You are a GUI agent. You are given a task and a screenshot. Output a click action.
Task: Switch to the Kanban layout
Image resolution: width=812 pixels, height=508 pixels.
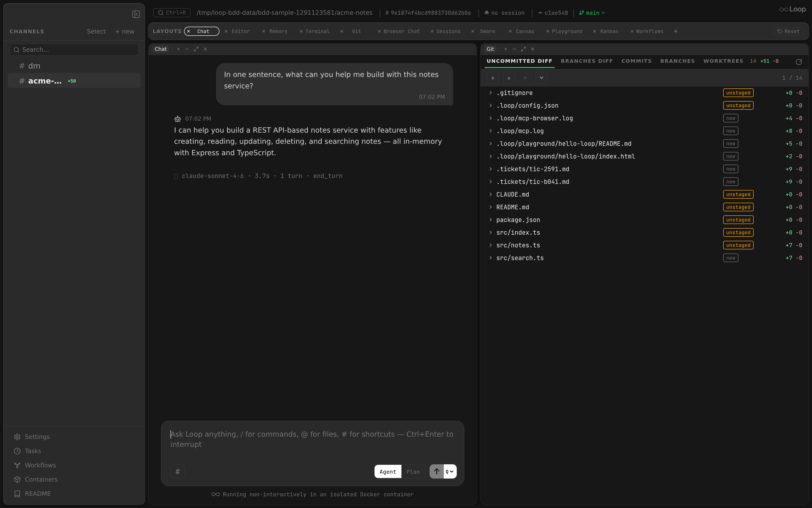pyautogui.click(x=609, y=31)
